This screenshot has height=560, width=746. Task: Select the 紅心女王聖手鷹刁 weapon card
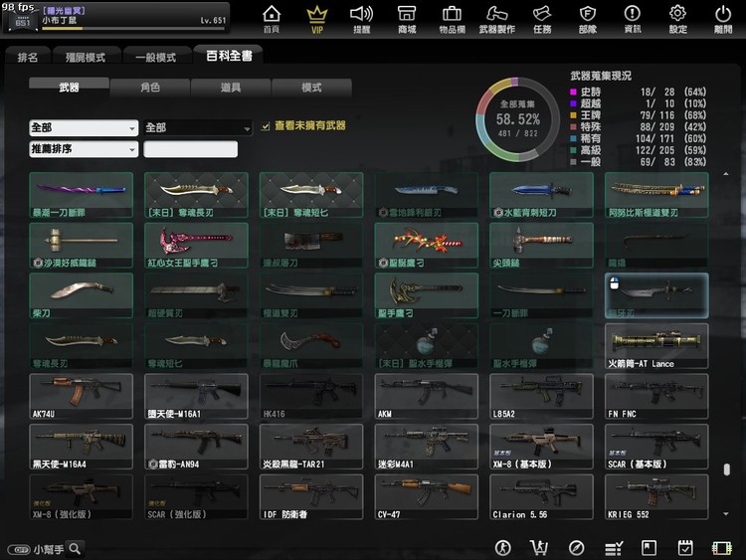click(196, 246)
